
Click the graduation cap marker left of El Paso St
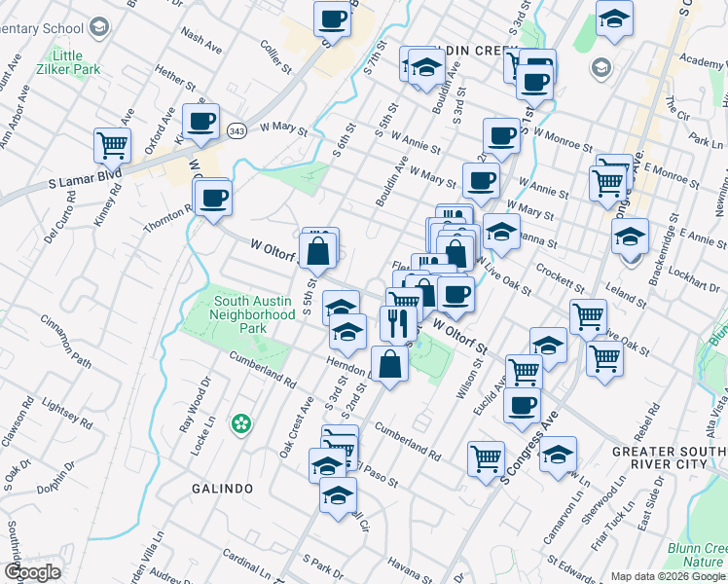click(327, 465)
